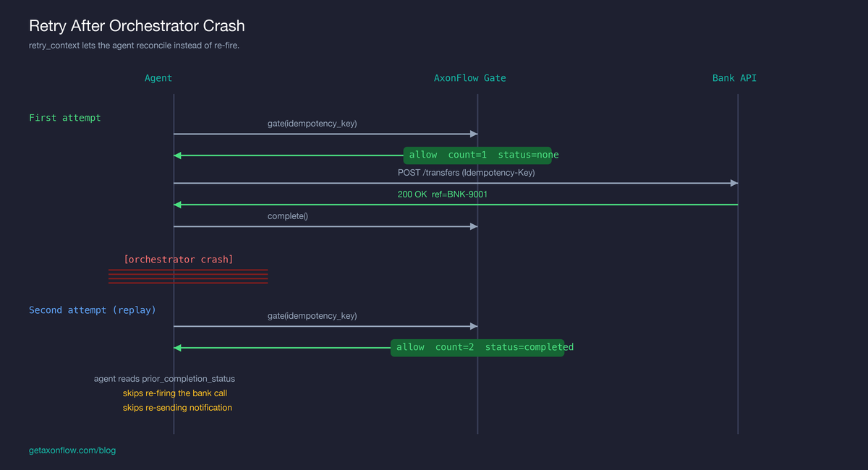Click the allow count=2 status=completed badge

(x=479, y=347)
